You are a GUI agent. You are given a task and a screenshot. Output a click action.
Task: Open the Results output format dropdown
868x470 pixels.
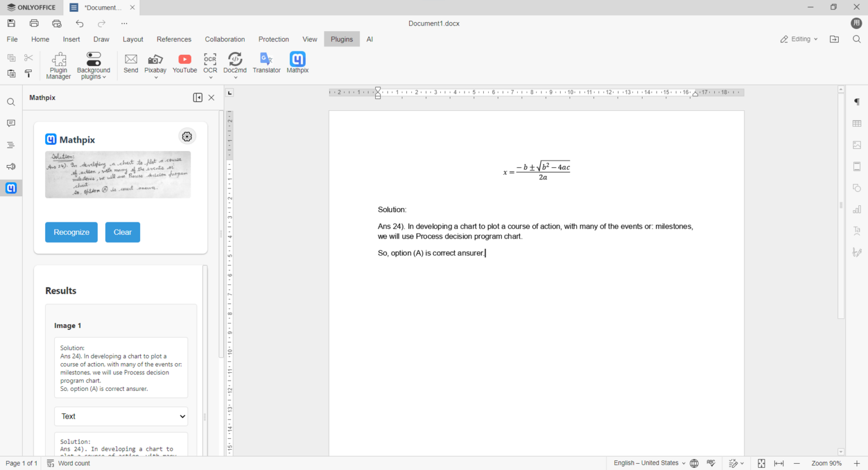(121, 416)
